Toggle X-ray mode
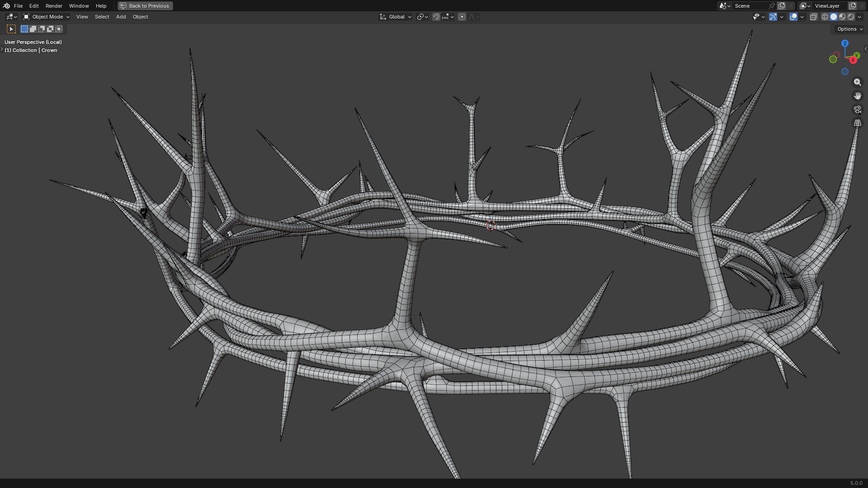 (814, 17)
